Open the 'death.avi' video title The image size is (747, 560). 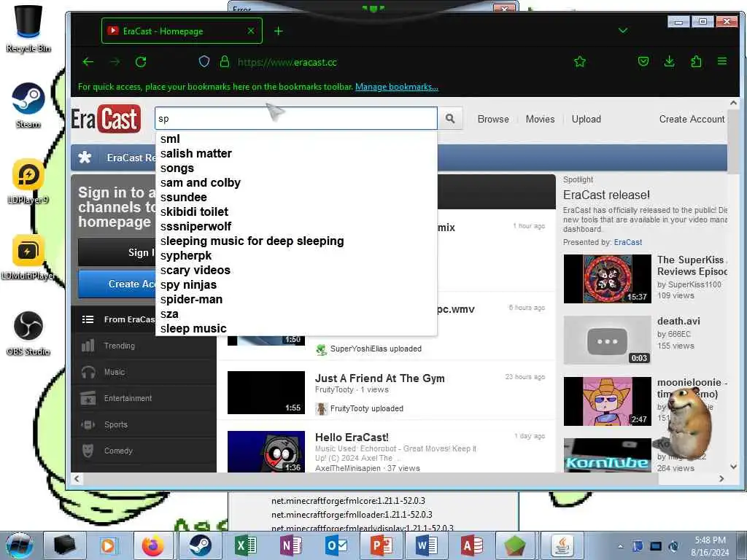pos(678,321)
